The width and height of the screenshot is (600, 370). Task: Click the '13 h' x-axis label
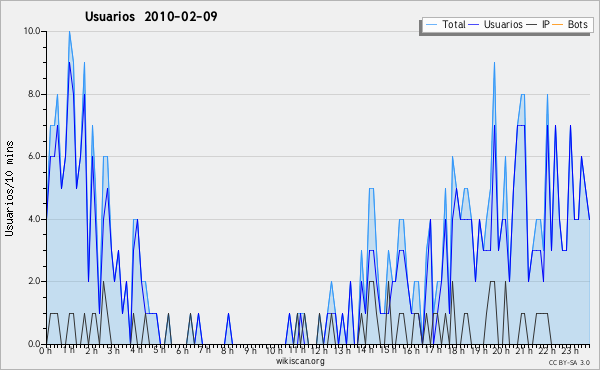pyautogui.click(x=342, y=351)
